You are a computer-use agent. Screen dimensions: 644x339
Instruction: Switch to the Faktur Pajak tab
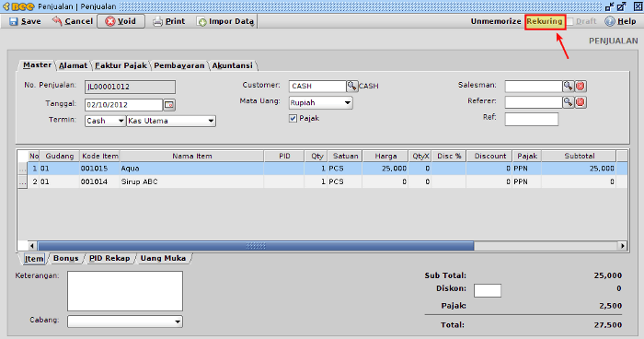pos(121,65)
